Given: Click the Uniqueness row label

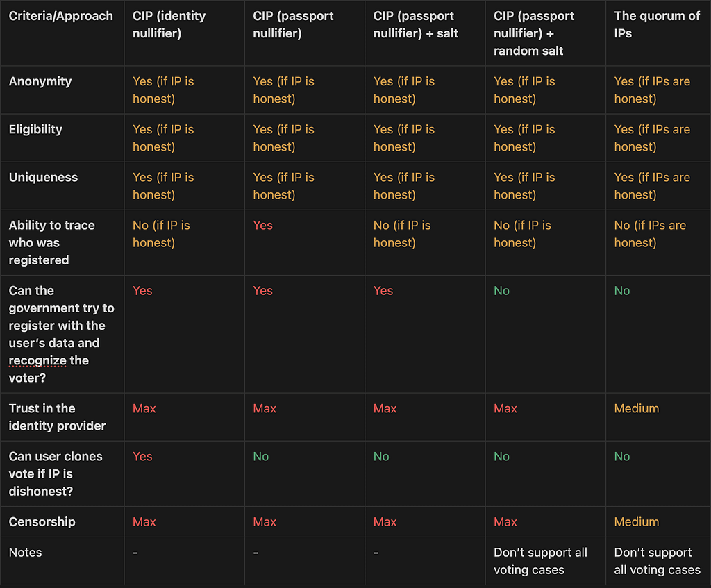Looking at the screenshot, I should (x=43, y=177).
